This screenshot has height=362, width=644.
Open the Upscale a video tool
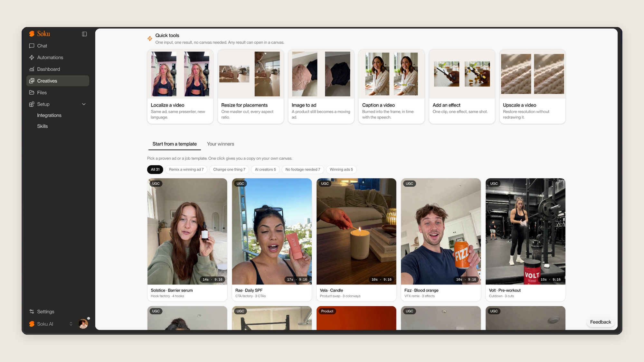(533, 86)
